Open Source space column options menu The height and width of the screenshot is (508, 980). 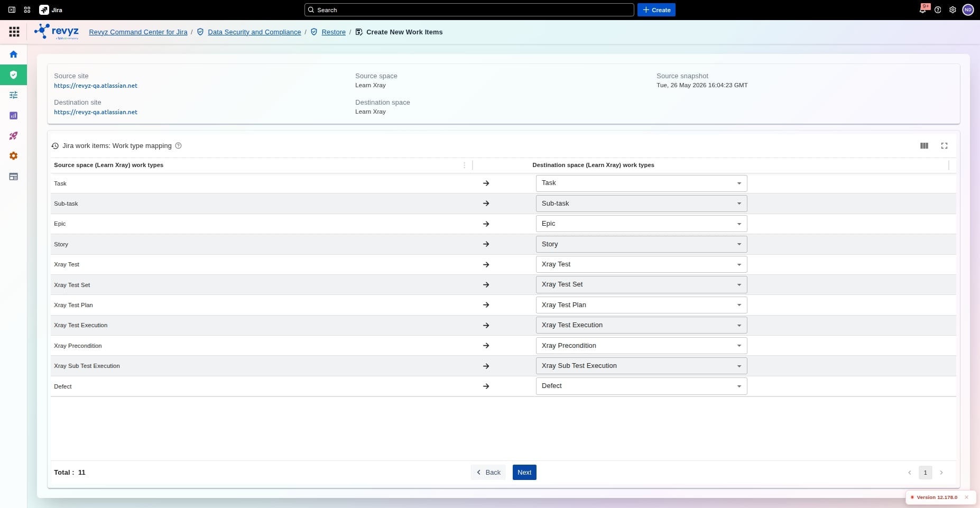point(465,165)
